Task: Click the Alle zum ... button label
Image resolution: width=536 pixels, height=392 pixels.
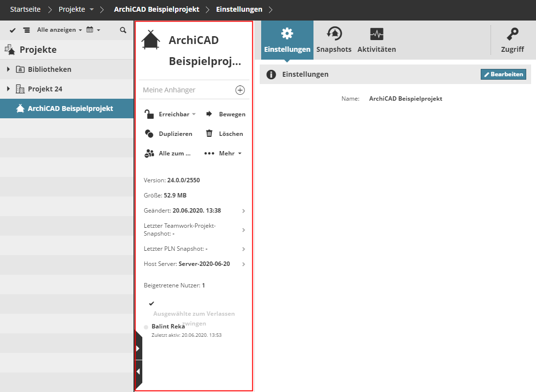Action: click(175, 153)
